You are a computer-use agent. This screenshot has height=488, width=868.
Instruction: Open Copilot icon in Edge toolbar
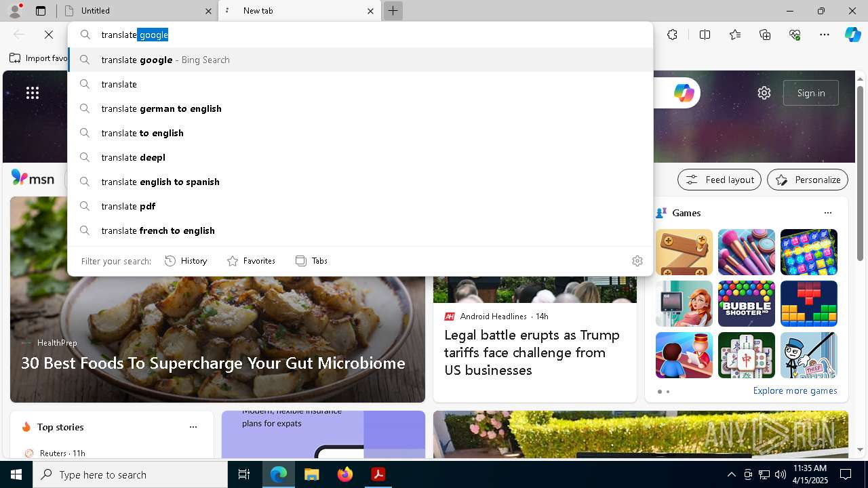[852, 35]
